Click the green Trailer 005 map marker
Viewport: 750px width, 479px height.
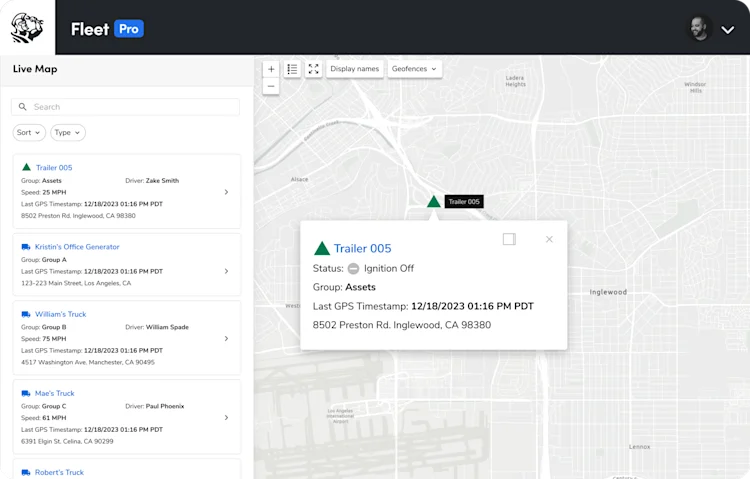433,201
